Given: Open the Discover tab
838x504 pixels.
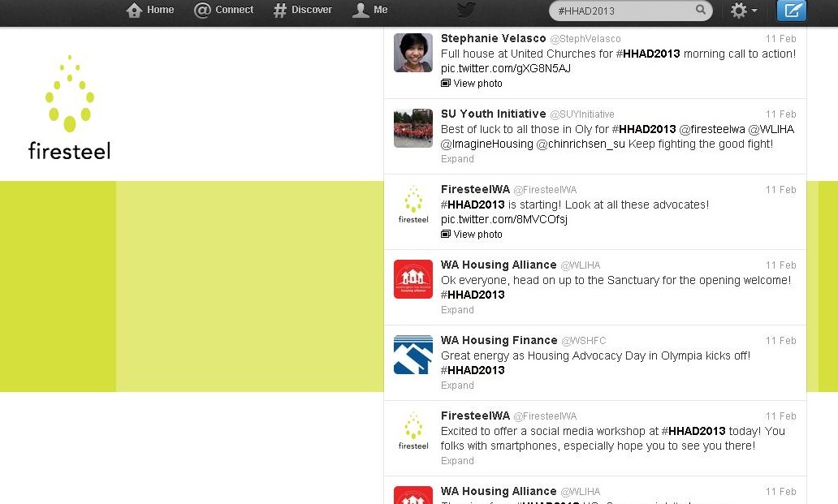Looking at the screenshot, I should coord(303,10).
